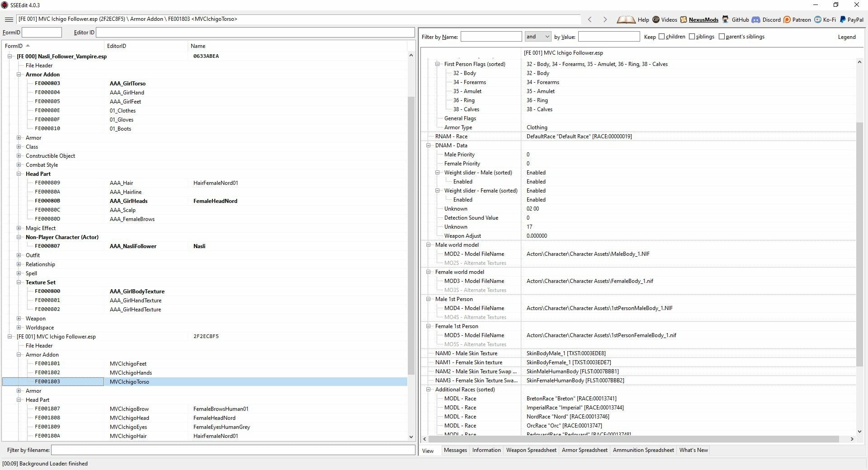
Task: Expand the Armor group under Nasli_Follower_Vampire
Action: [x=19, y=138]
